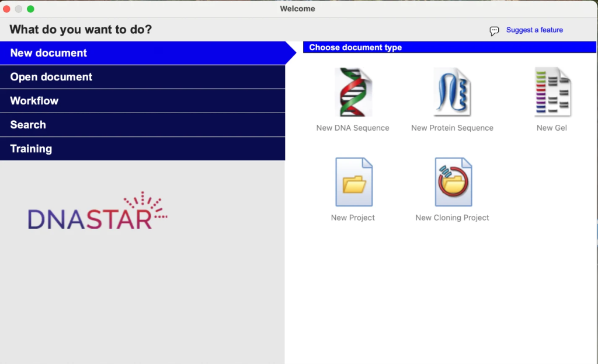Click the New Protein Sequence label
Screen dimensions: 598x364
pyautogui.click(x=453, y=128)
